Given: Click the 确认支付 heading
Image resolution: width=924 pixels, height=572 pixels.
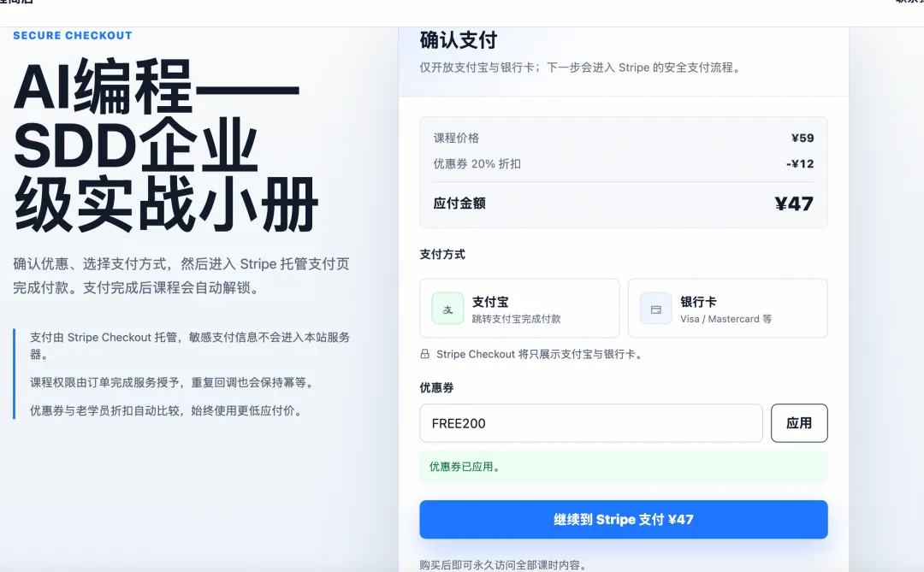Looking at the screenshot, I should click(459, 40).
